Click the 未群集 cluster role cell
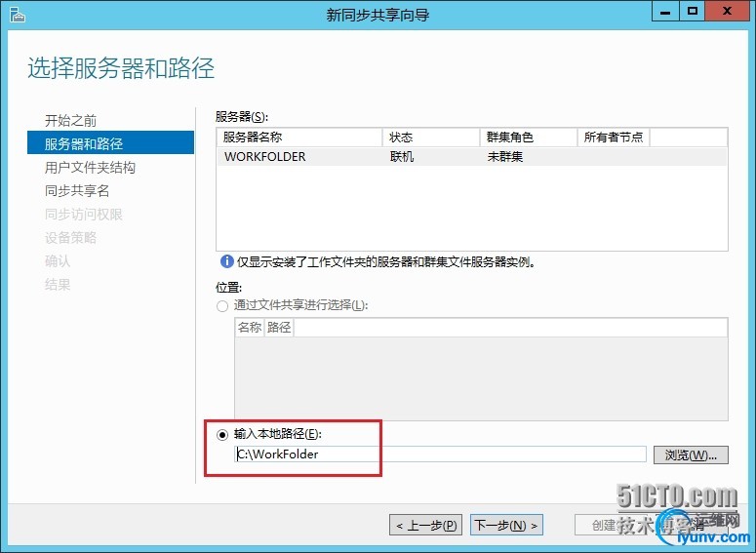 pos(504,157)
